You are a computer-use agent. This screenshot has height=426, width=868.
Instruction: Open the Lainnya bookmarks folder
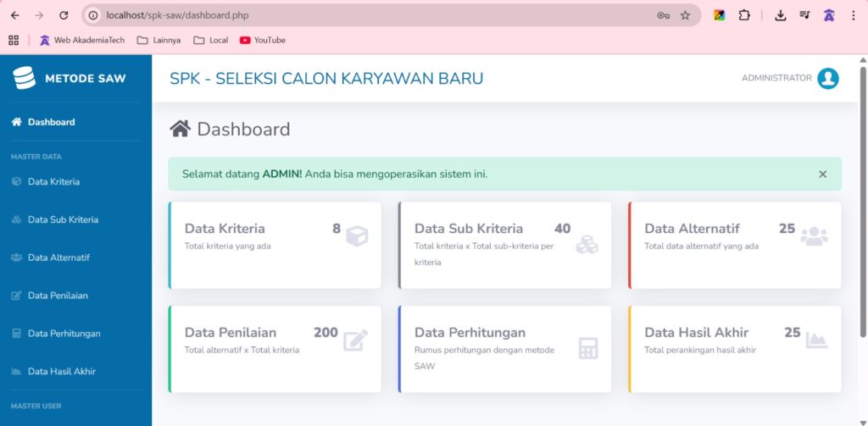[159, 40]
